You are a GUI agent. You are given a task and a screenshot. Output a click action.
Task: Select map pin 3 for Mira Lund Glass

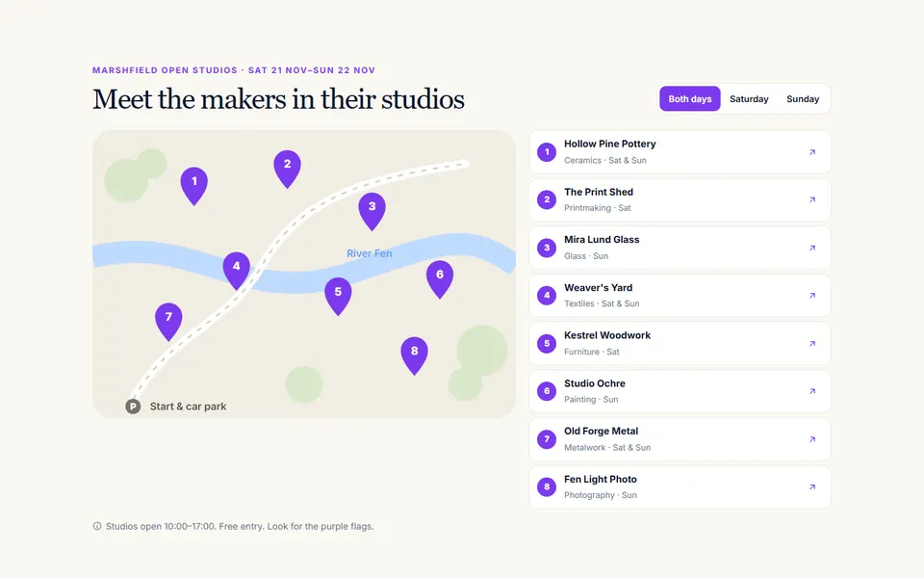[372, 210]
